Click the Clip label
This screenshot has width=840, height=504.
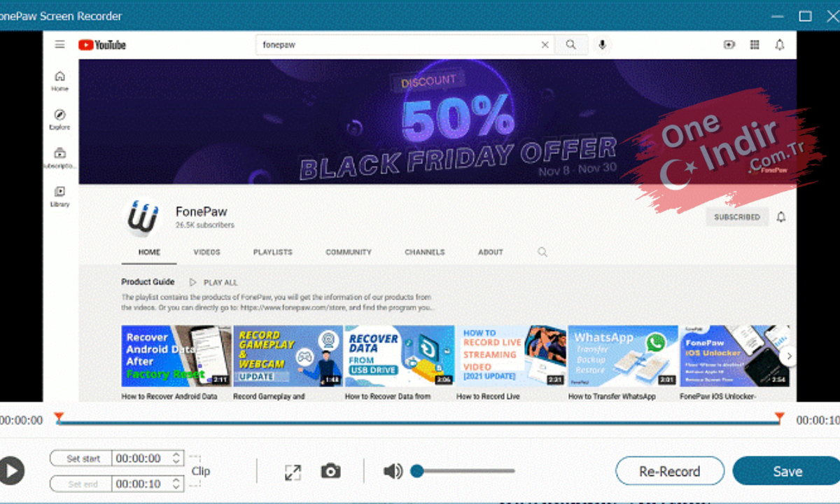click(201, 471)
